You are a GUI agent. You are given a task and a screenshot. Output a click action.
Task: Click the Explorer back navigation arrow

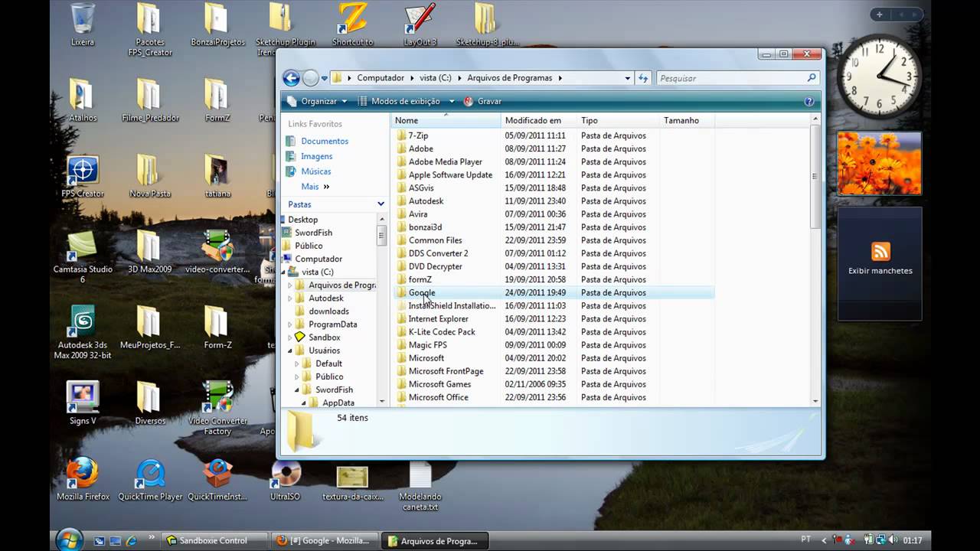291,77
